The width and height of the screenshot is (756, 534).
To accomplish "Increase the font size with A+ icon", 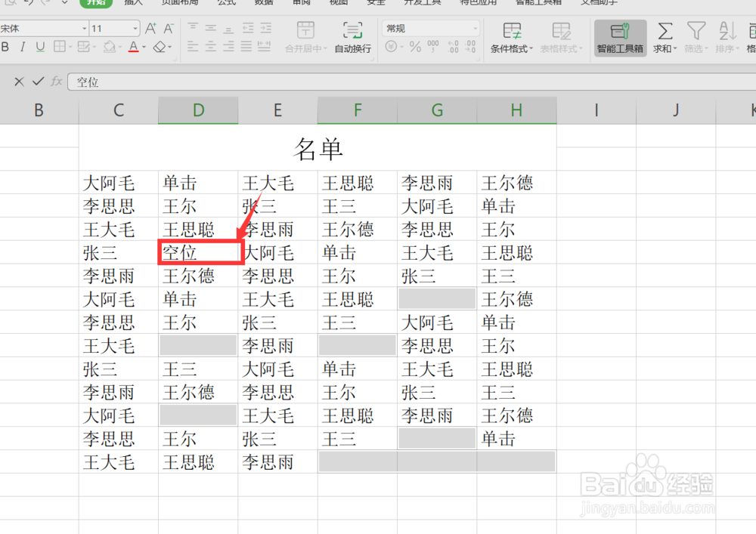I will click(x=150, y=29).
